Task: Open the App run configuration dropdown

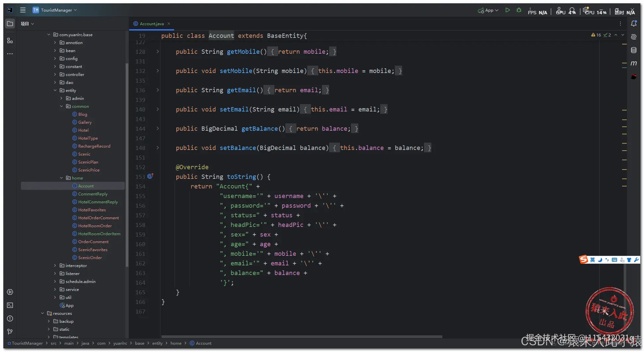Action: pyautogui.click(x=488, y=10)
